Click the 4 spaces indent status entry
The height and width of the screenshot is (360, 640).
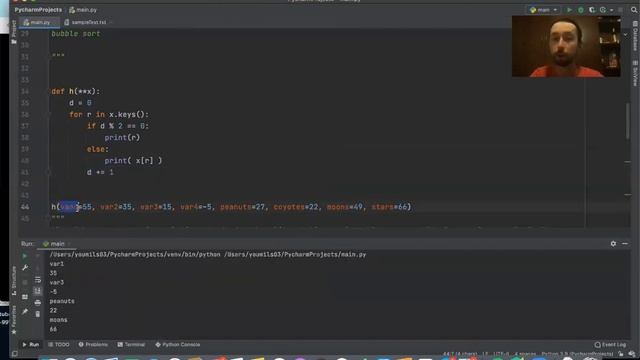point(525,354)
